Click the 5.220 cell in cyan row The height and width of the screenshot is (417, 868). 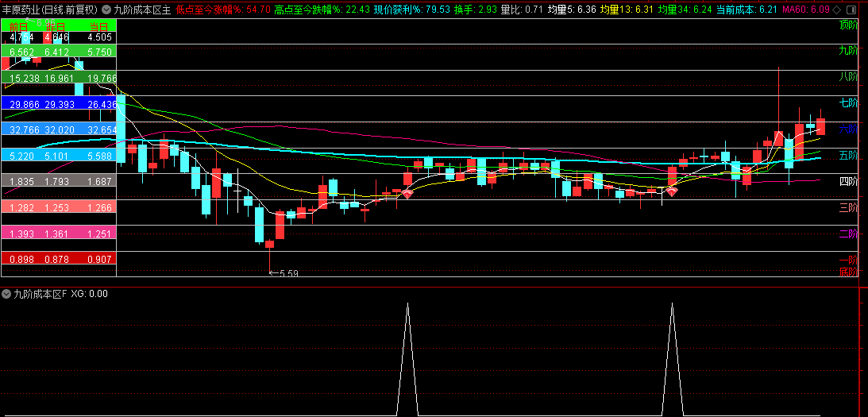21,156
